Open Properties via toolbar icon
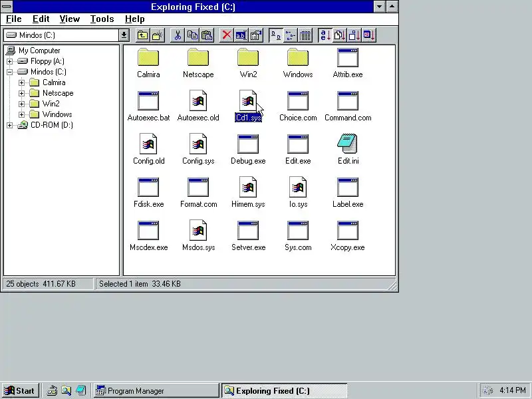532x399 pixels. pyautogui.click(x=256, y=35)
